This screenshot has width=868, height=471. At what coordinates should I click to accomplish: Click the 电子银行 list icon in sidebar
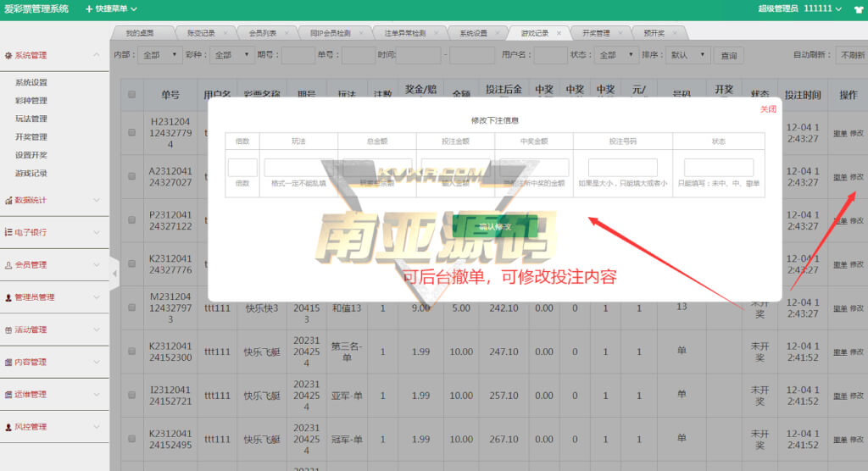(x=8, y=232)
